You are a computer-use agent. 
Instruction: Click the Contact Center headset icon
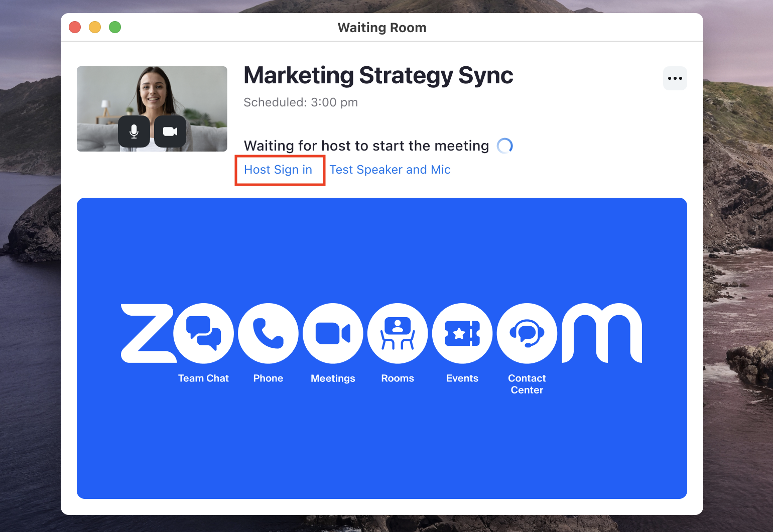527,333
